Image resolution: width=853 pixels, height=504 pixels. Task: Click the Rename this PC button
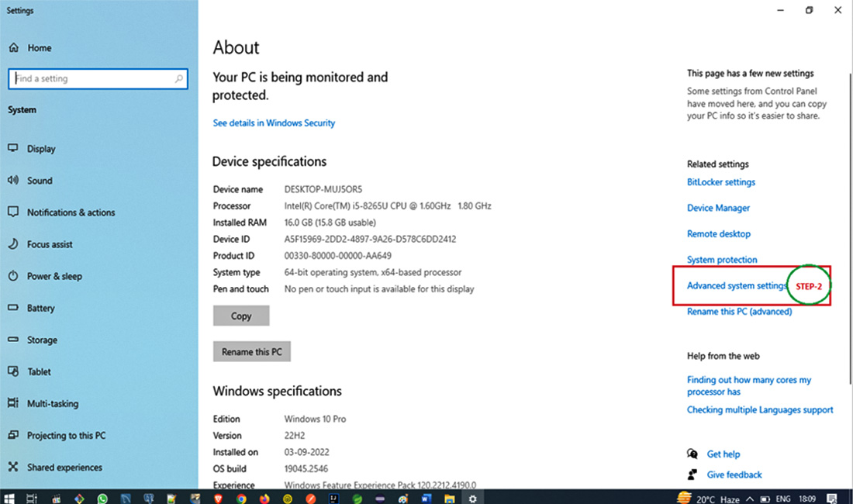click(x=251, y=352)
